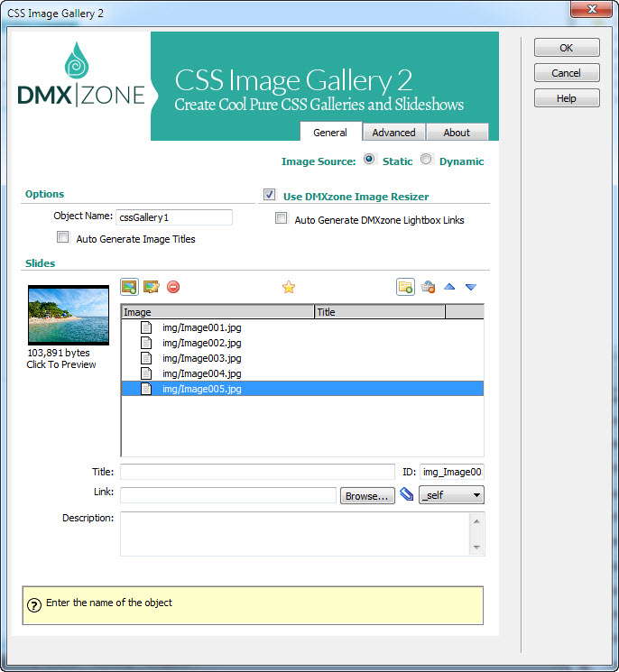Click the red Remove Image icon
The width and height of the screenshot is (619, 672).
[173, 287]
